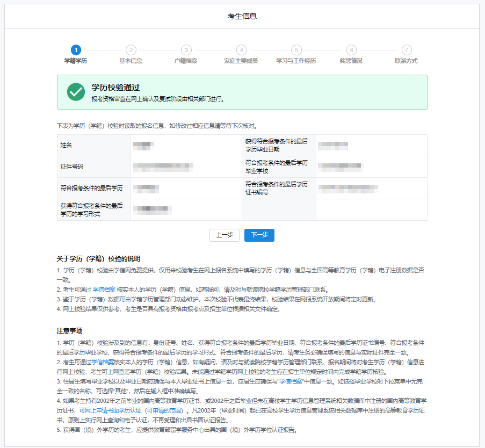Click the 考生信息 page header title
This screenshot has width=485, height=448.
[x=242, y=16]
